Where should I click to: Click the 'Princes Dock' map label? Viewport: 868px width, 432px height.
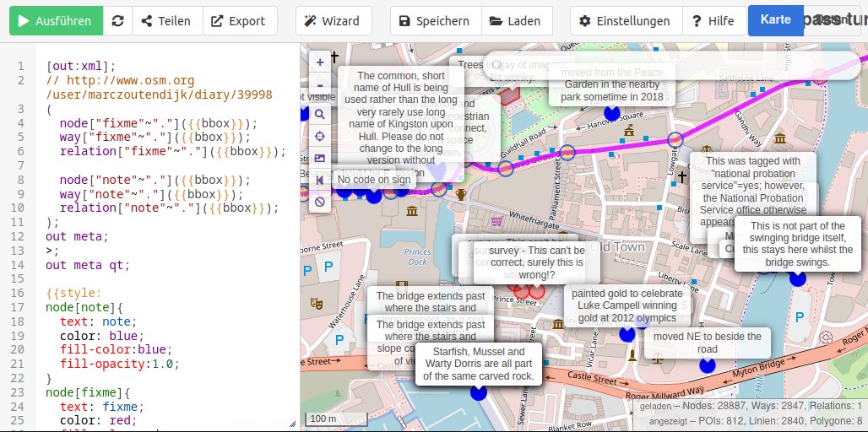tap(417, 256)
